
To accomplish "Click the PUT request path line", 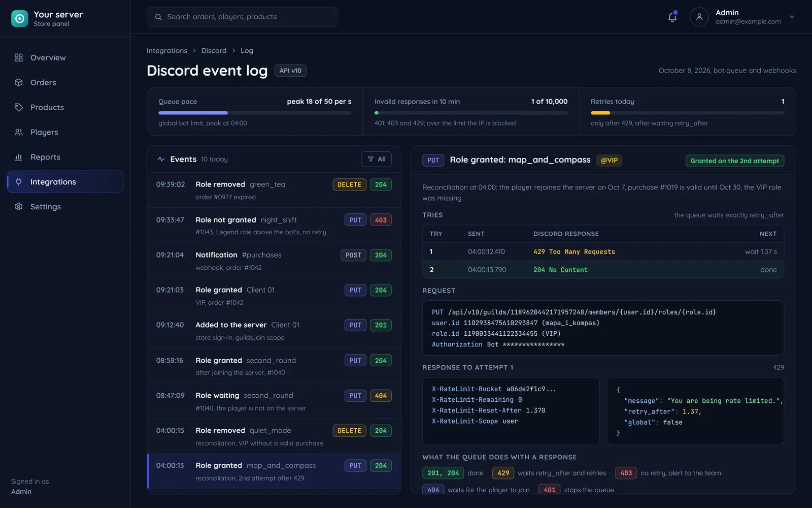I will [x=574, y=312].
